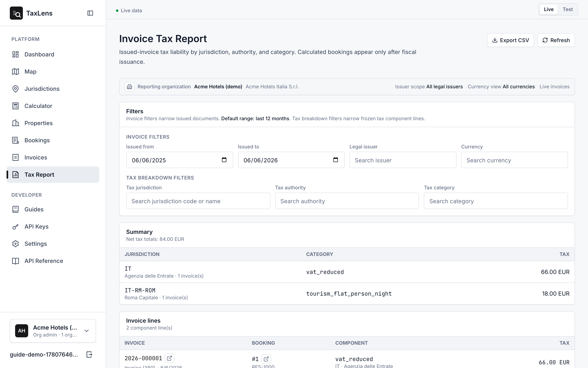Click the Issued from date field

click(179, 160)
